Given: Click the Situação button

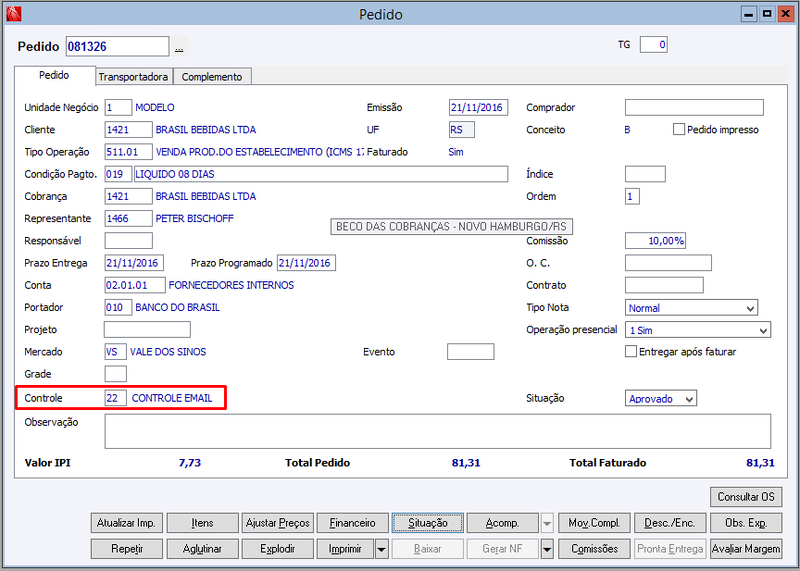Looking at the screenshot, I should (428, 523).
